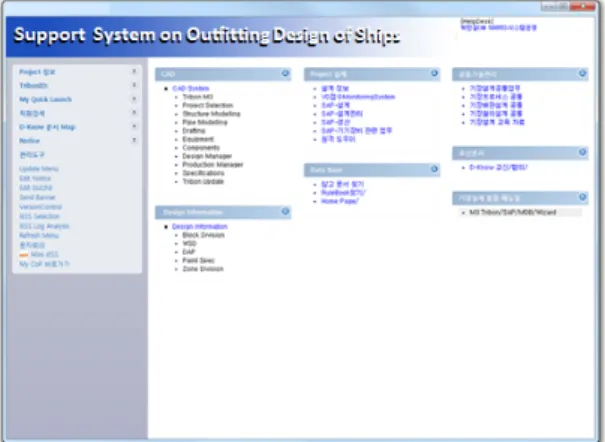Open the Notice sidebar item

point(30,141)
